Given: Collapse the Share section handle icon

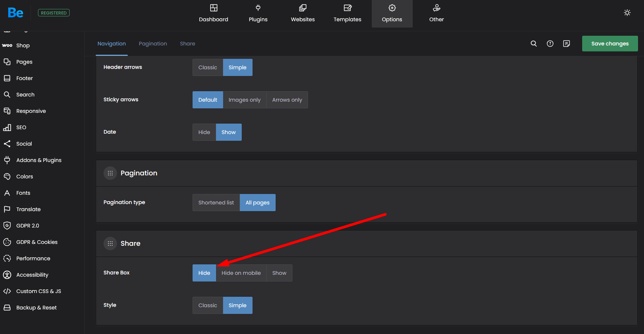Looking at the screenshot, I should (110, 244).
